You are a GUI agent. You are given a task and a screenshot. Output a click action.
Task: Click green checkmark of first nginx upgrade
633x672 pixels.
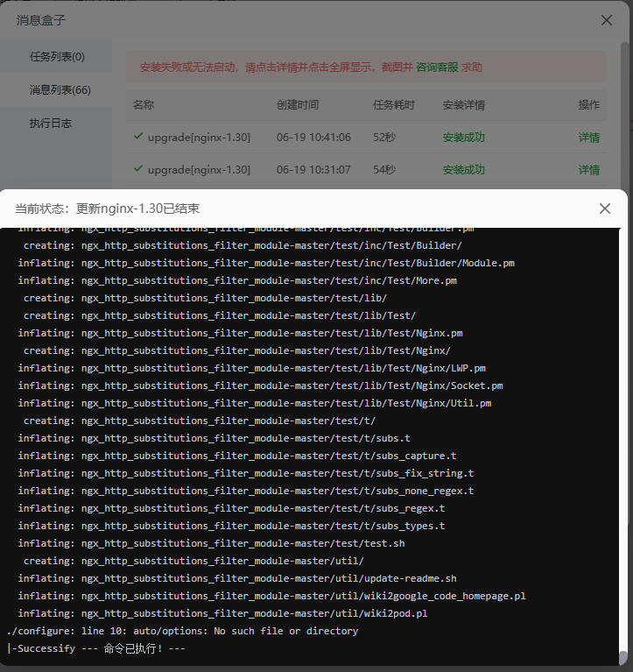coord(138,137)
